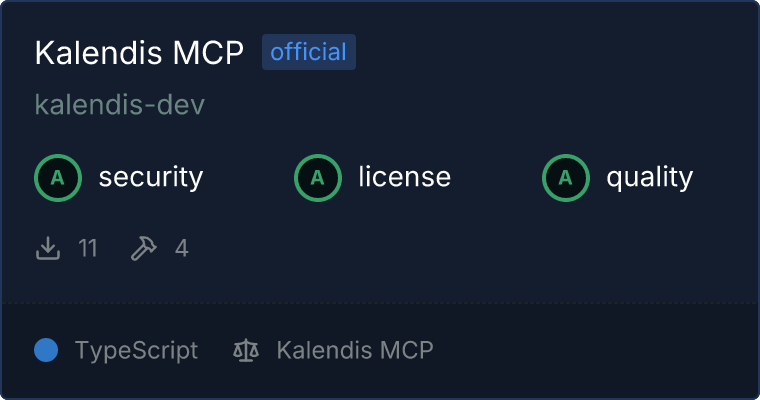The width and height of the screenshot is (760, 400).
Task: Click the TypeScript language label
Action: [136, 350]
